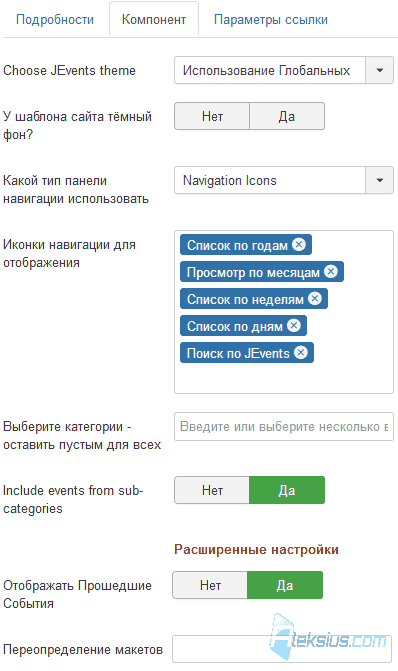Remove the 'Поиск по JEvents' tag

pos(301,353)
